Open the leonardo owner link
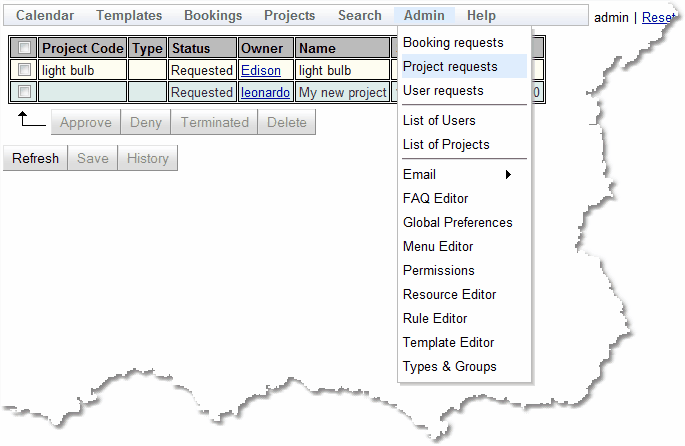 (x=265, y=93)
